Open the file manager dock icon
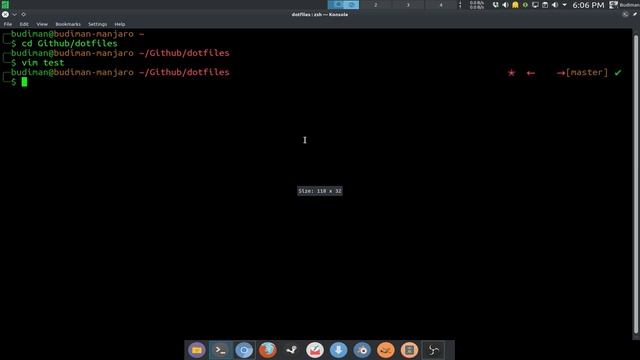This screenshot has height=360, width=640. 197,350
